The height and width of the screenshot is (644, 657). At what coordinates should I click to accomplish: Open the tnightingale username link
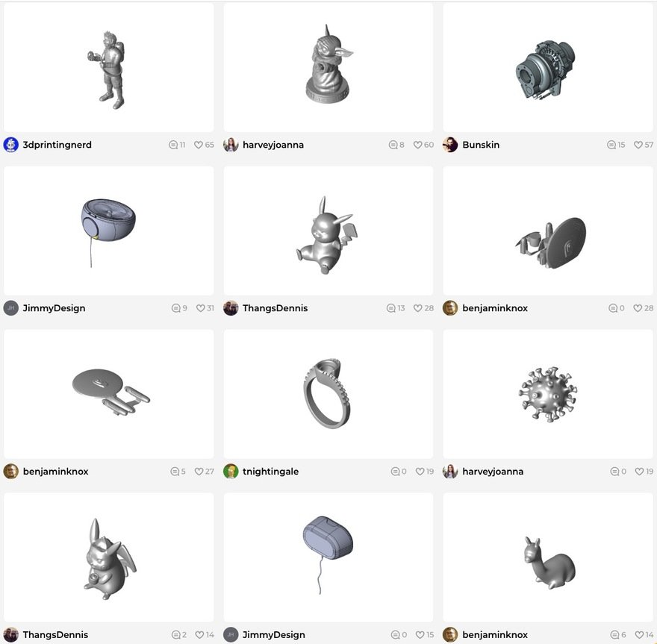(271, 472)
